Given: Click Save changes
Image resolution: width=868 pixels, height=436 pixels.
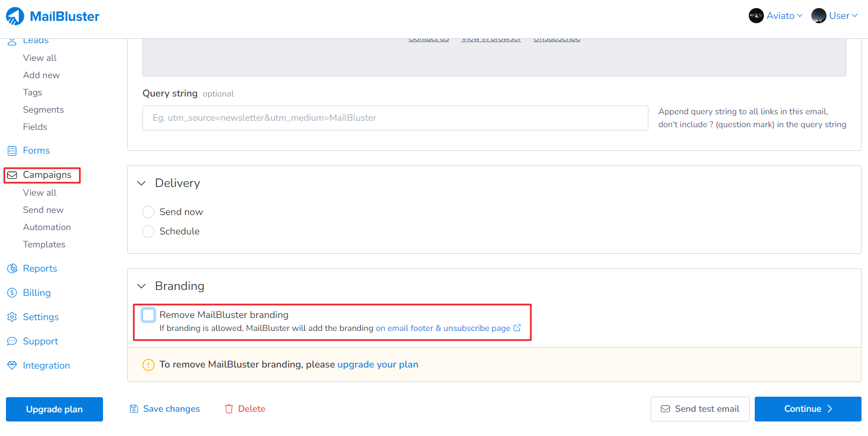Looking at the screenshot, I should point(165,409).
